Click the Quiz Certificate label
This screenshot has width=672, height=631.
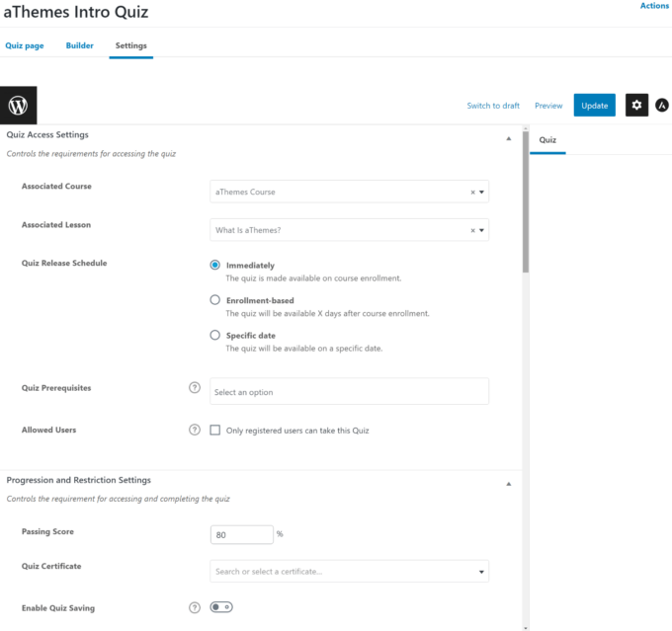coord(51,566)
